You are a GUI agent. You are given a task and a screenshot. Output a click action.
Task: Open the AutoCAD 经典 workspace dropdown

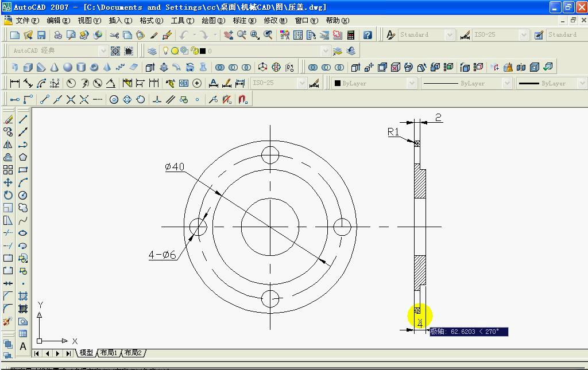click(x=103, y=51)
